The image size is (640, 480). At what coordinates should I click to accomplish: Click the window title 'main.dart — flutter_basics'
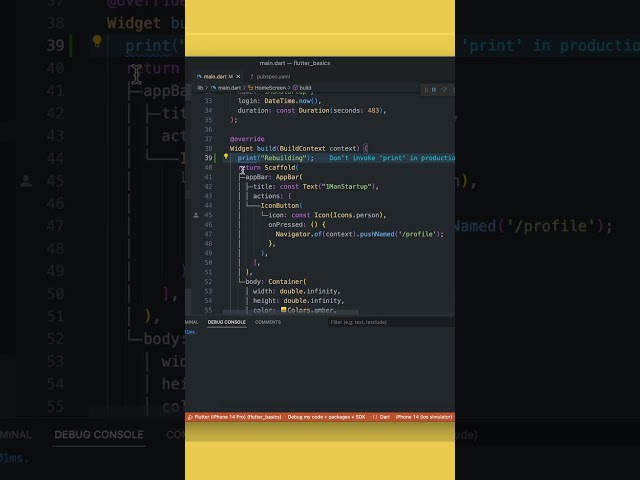pyautogui.click(x=295, y=63)
